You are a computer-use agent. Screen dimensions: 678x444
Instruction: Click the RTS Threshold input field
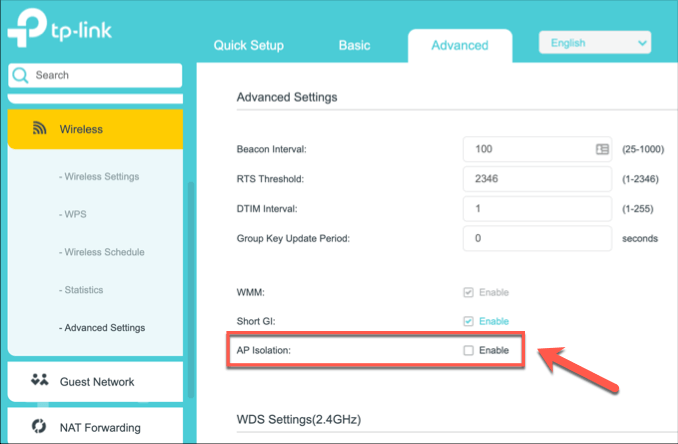[537, 179]
